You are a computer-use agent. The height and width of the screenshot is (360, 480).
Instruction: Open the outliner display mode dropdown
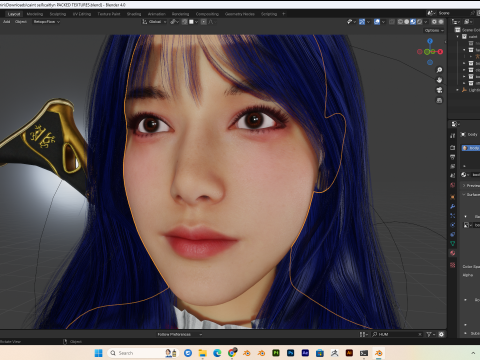coord(468,22)
